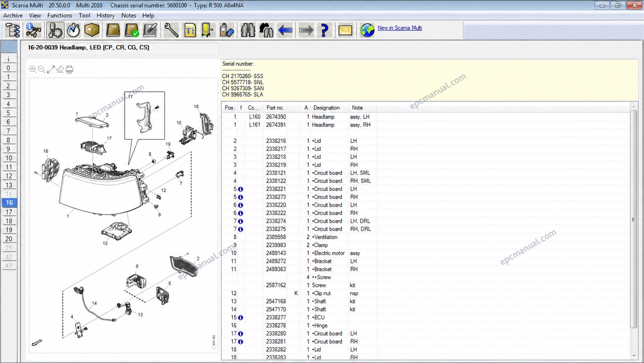Zoom out of the headlamp illustration
Viewport: 644px width, 363px height.
coord(42,69)
